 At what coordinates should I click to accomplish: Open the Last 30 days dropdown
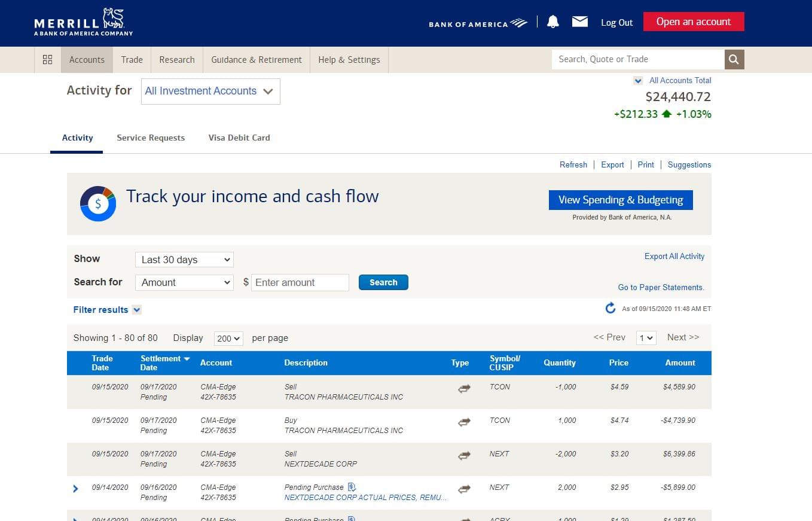click(x=184, y=260)
